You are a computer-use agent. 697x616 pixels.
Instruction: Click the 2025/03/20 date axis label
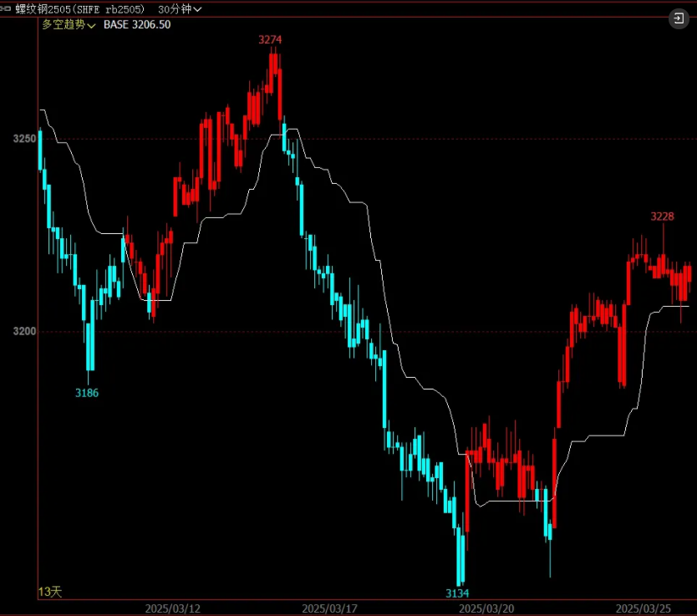click(486, 608)
